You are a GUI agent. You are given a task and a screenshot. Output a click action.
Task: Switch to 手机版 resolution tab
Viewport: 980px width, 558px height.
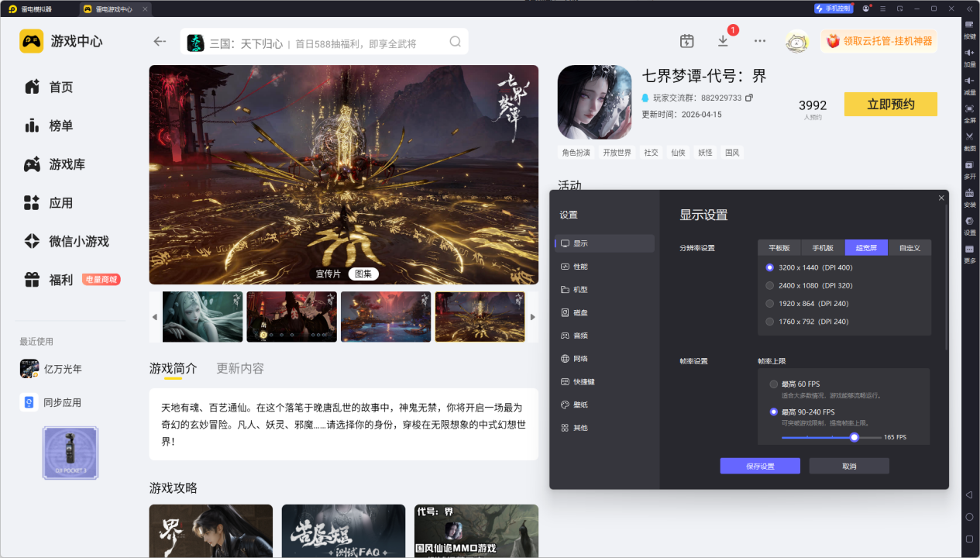(x=823, y=248)
